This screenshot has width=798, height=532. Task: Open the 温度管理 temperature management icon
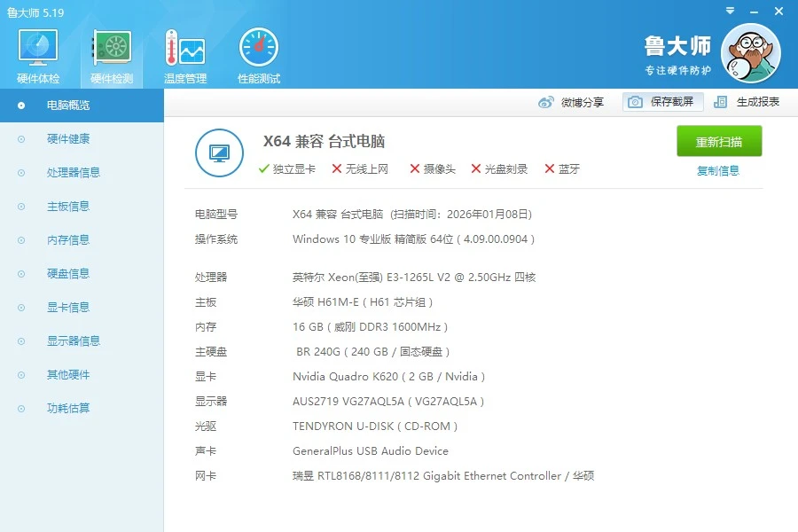(x=184, y=48)
